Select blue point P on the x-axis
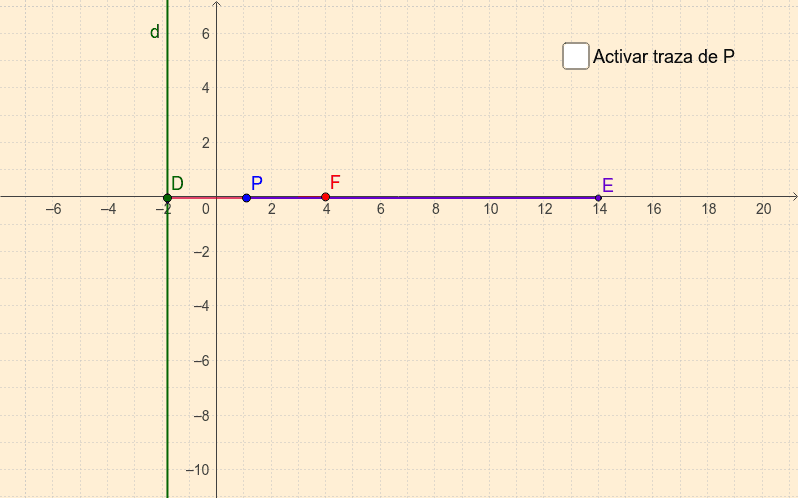 246,197
